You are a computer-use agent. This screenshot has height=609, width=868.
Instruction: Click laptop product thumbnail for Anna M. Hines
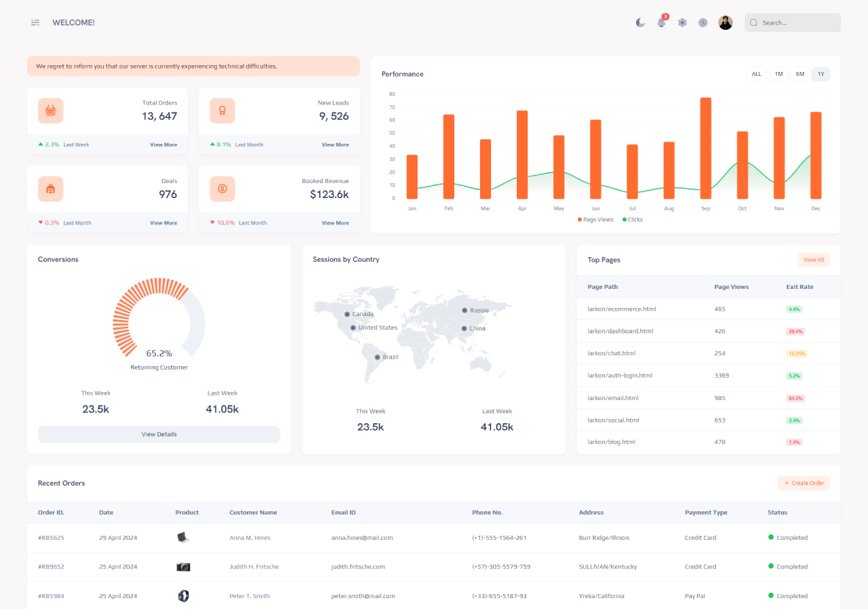[183, 537]
